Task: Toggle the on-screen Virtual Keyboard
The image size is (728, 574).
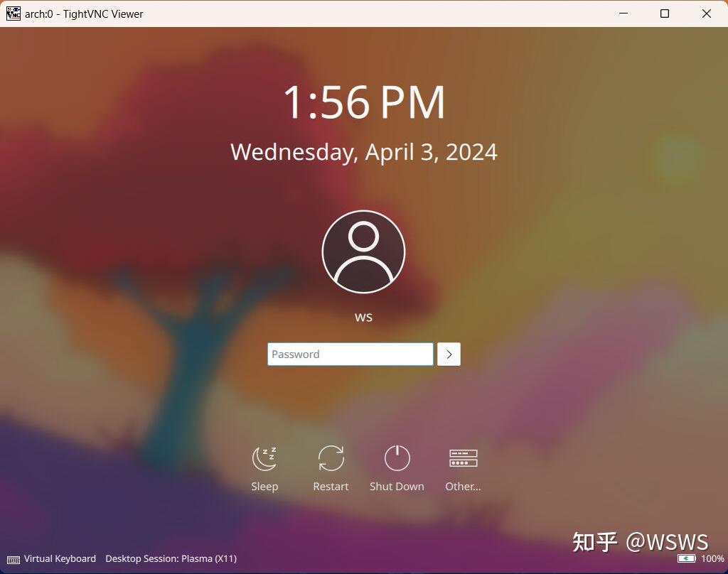Action: click(60, 559)
